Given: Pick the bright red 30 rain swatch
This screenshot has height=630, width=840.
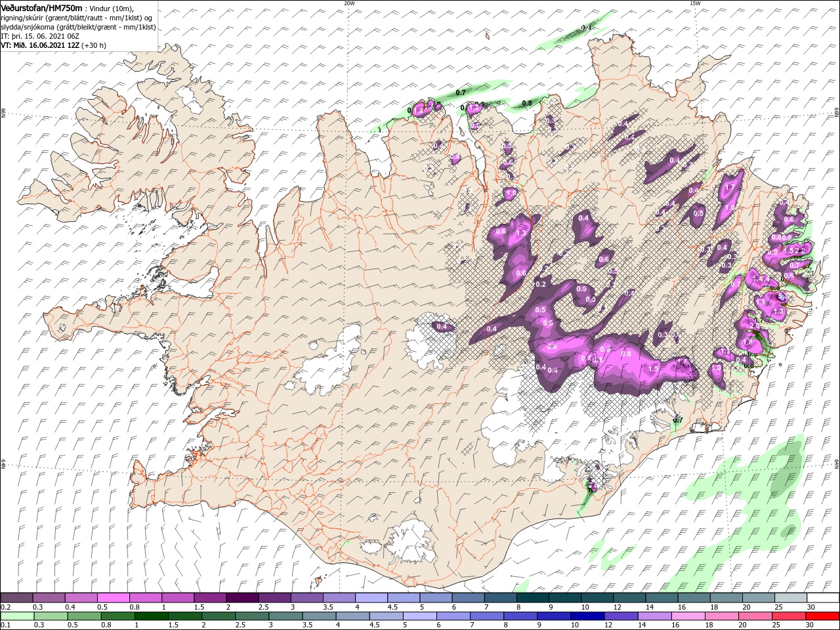Looking at the screenshot, I should point(822,616).
